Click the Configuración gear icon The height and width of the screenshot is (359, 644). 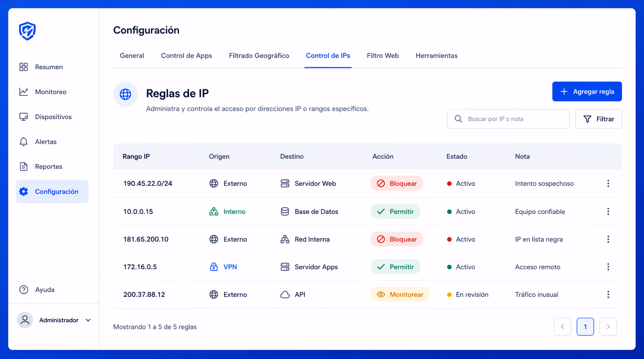click(24, 191)
